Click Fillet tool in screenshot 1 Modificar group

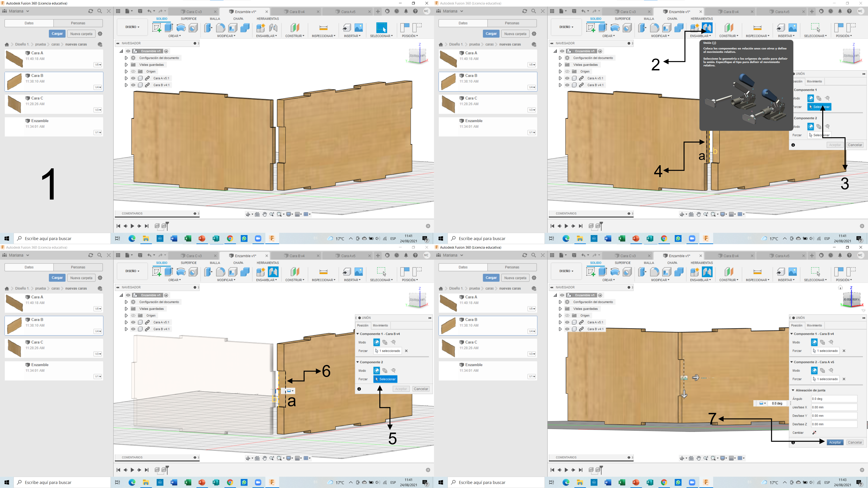220,27
